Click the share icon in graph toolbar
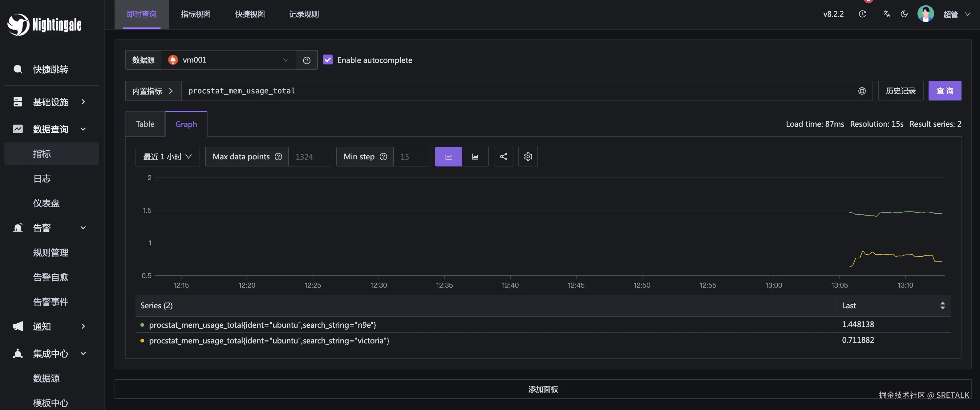Viewport: 980px width, 410px height. pos(503,157)
